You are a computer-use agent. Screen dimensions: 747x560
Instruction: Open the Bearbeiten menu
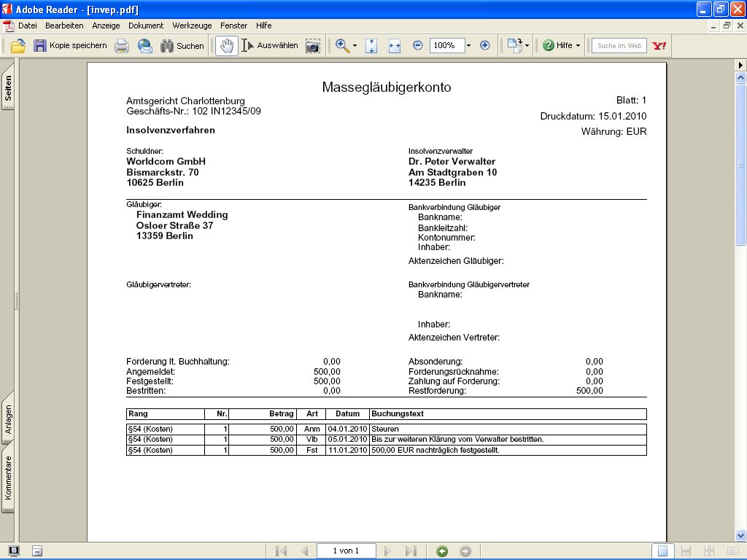64,26
